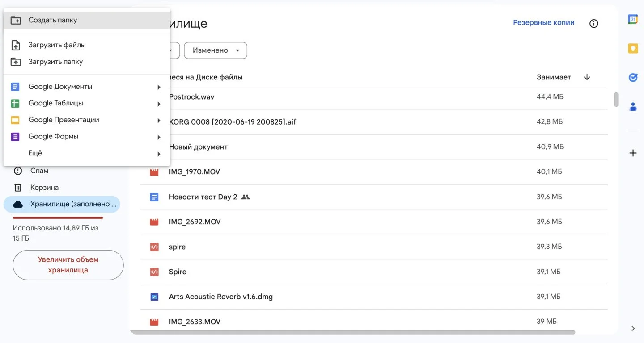This screenshot has height=343, width=644.
Task: Open the Резервные копии link
Action: (x=544, y=22)
